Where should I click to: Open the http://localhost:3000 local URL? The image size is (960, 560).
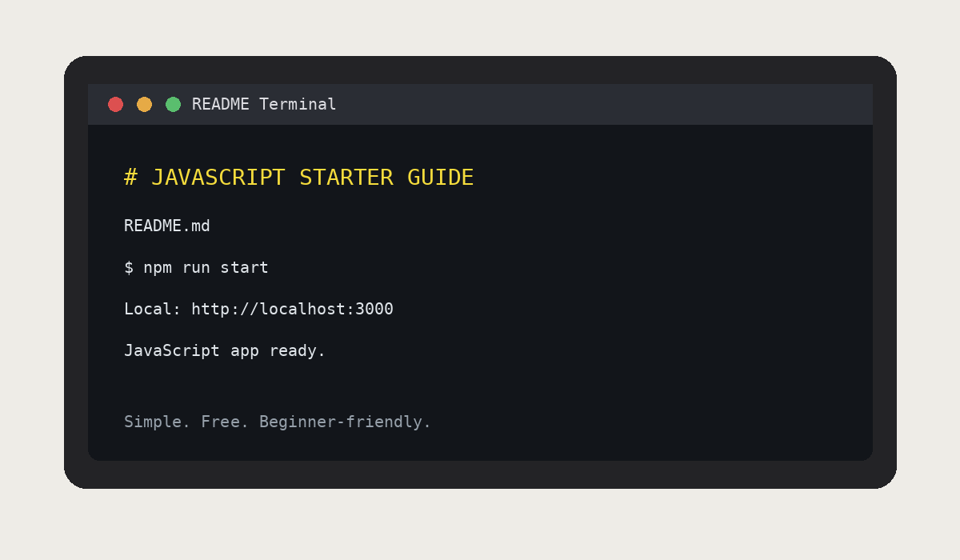(x=292, y=309)
